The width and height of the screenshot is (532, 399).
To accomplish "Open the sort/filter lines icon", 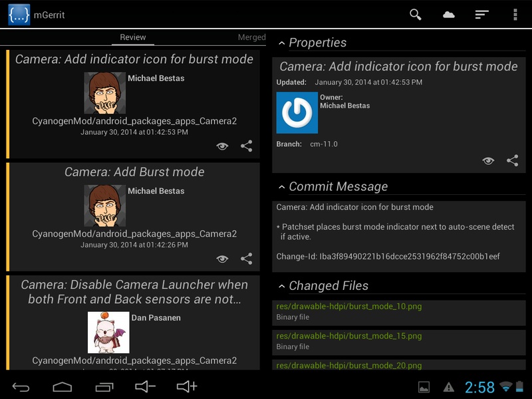I will pos(481,15).
